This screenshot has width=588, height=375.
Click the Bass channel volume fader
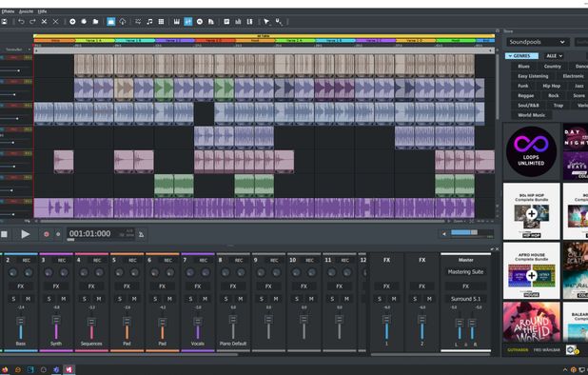click(21, 321)
